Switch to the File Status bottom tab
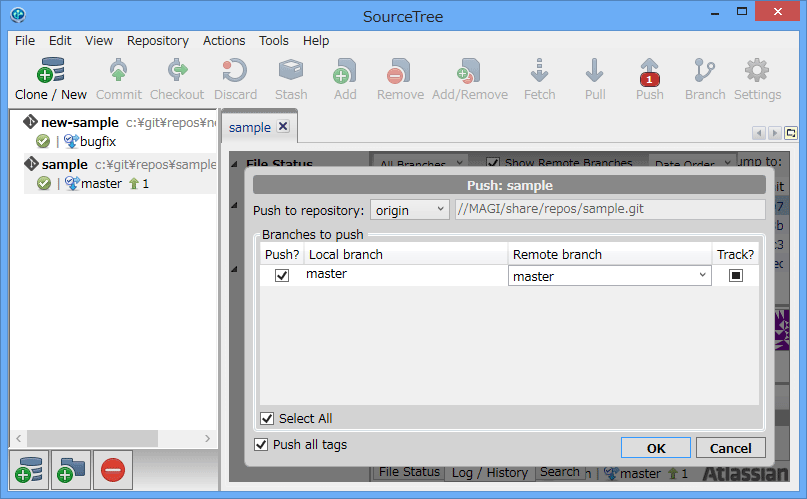Image resolution: width=807 pixels, height=499 pixels. 409,472
